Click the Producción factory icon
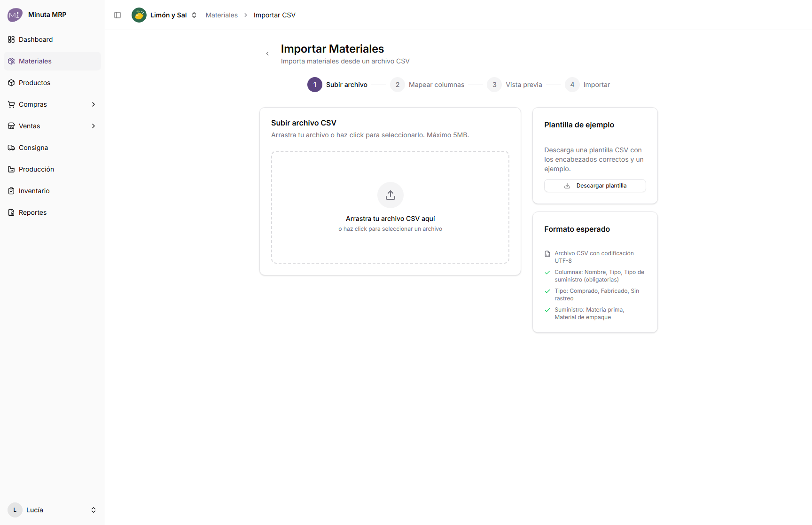This screenshot has width=812, height=525. pos(11,169)
